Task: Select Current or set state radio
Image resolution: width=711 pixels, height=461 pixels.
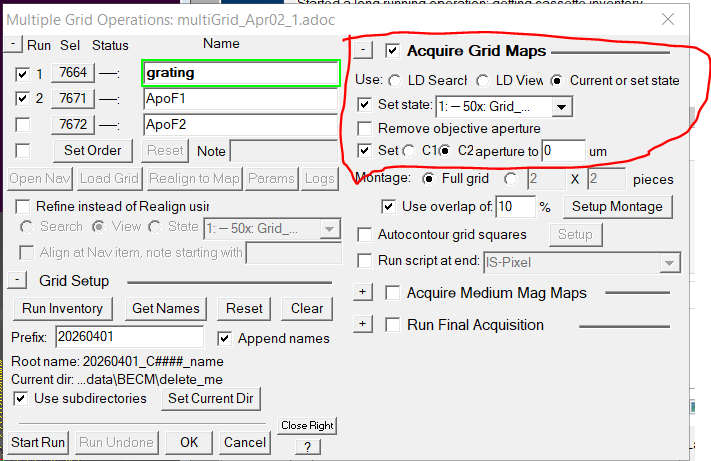Action: click(x=556, y=81)
